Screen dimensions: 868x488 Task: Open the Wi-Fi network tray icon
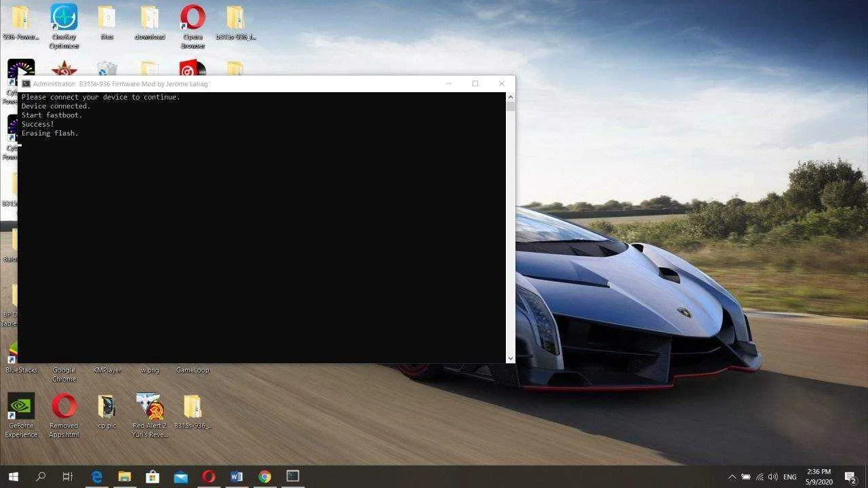pyautogui.click(x=759, y=477)
